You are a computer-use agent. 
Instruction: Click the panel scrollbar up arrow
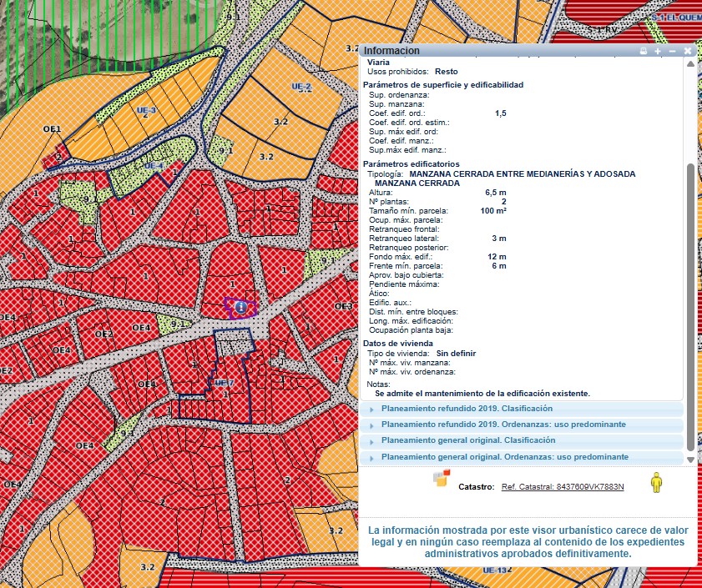691,63
